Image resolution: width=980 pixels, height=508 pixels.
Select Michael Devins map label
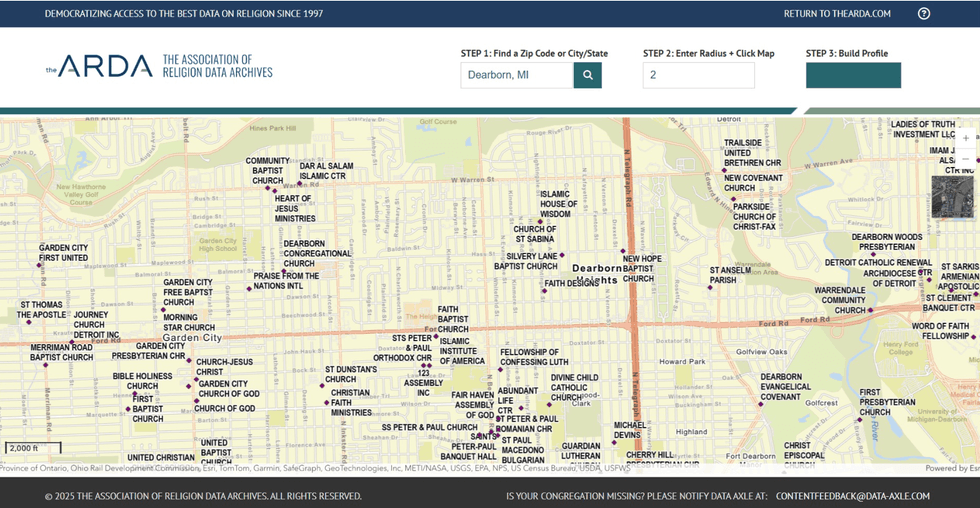(630, 430)
